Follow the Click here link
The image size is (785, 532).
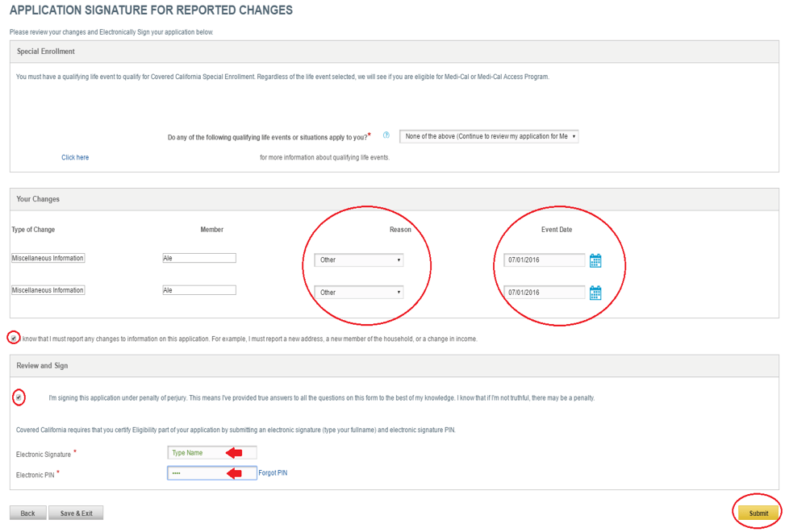click(x=75, y=157)
